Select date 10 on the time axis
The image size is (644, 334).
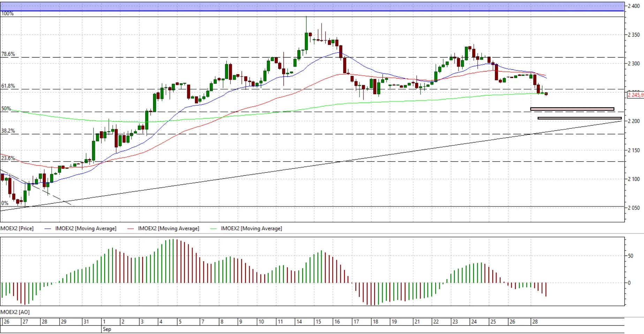(x=261, y=322)
